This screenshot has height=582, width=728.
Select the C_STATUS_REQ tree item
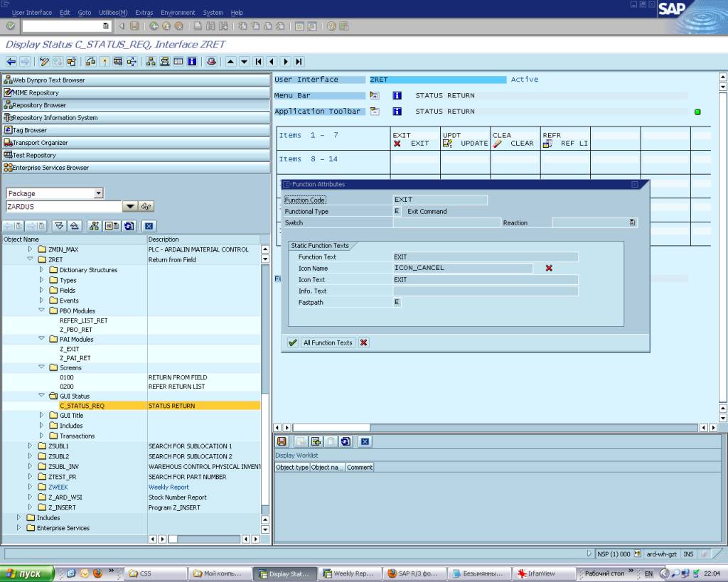click(x=82, y=406)
